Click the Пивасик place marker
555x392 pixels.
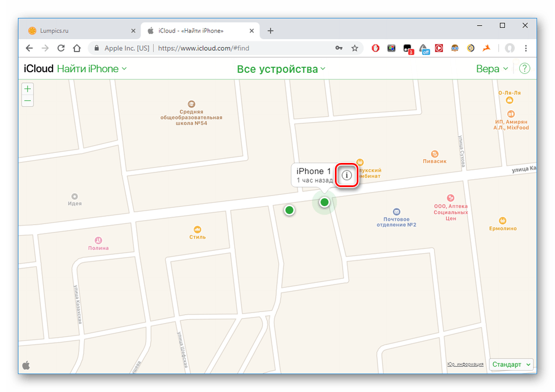click(434, 154)
